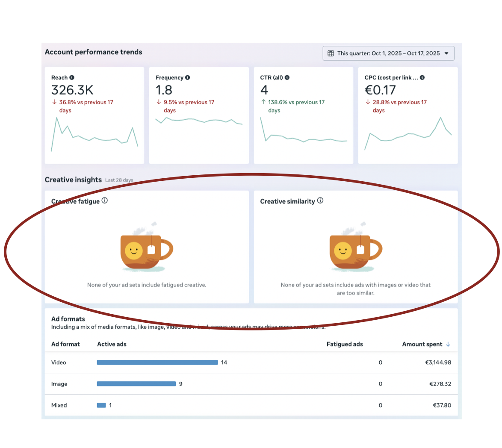Click the Ad format column header
502x448 pixels.
coord(65,344)
